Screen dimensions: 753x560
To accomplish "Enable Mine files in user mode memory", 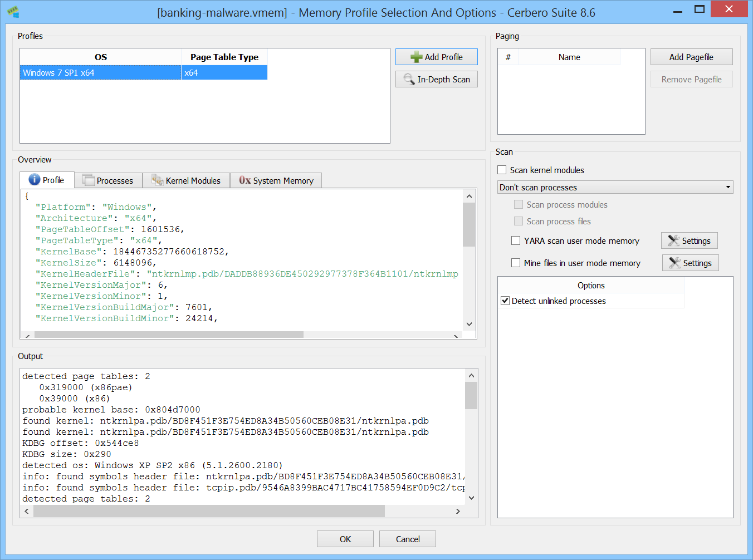I will [516, 263].
